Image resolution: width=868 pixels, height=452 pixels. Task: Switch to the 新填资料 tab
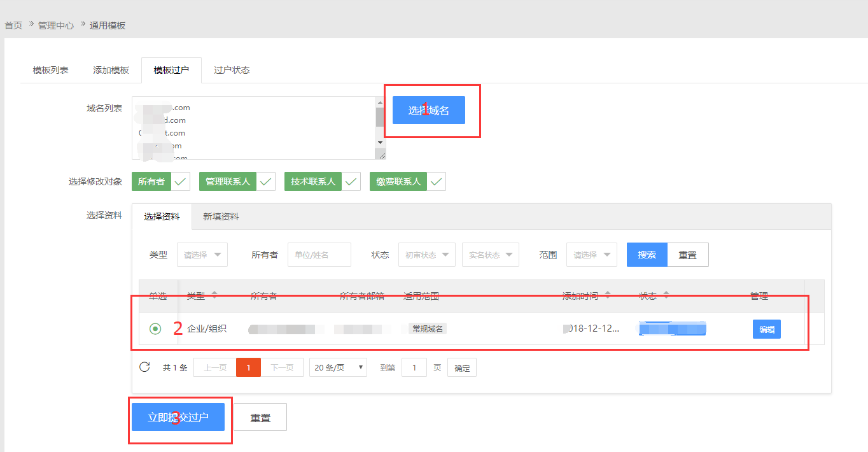[x=220, y=216]
